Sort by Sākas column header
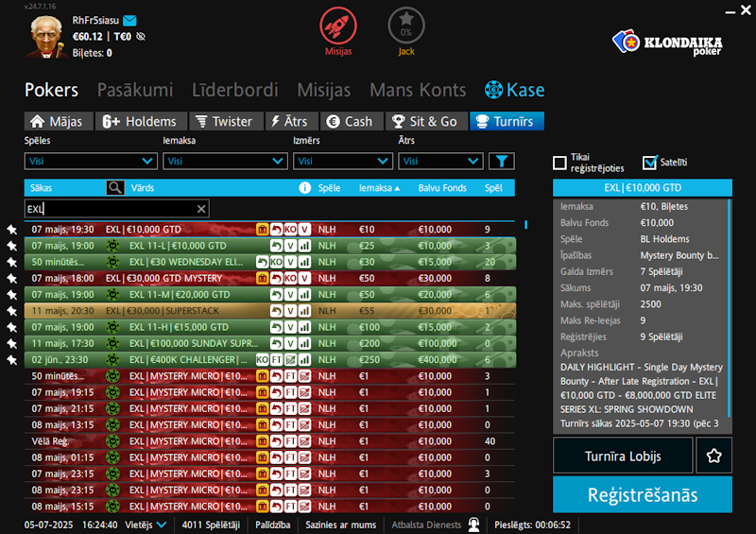Screen dimensions: 756x534 41,188
